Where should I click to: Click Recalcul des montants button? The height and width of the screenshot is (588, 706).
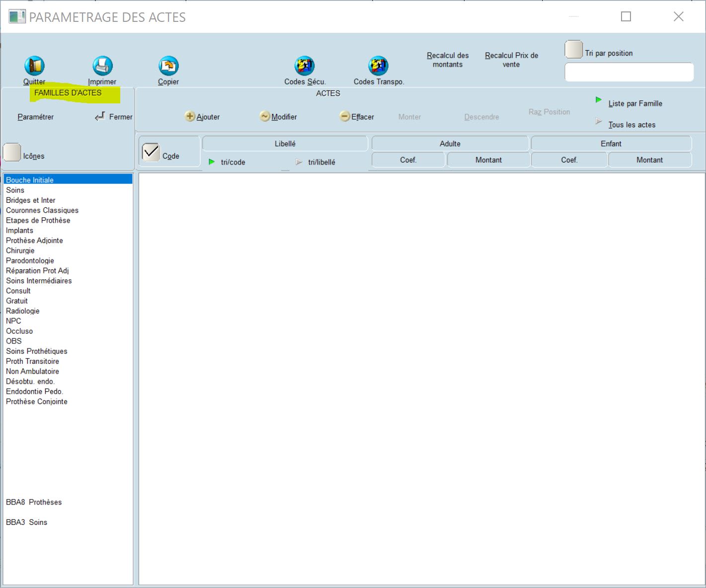coord(448,60)
